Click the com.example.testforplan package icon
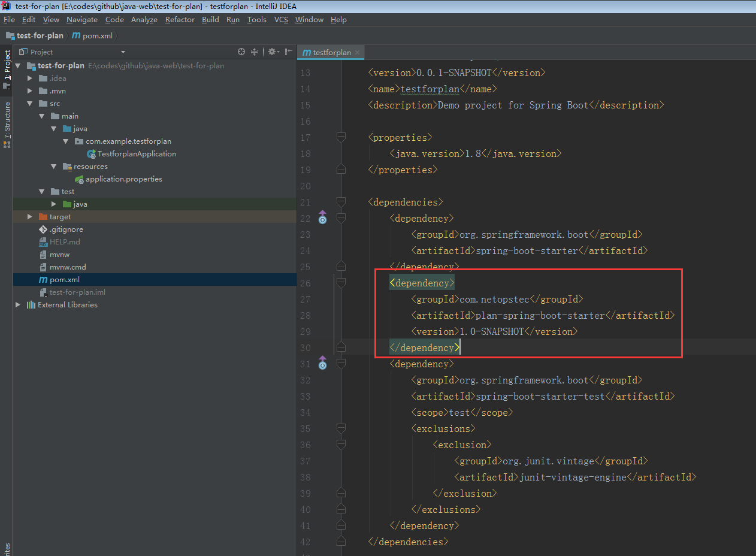The image size is (756, 556). point(79,141)
